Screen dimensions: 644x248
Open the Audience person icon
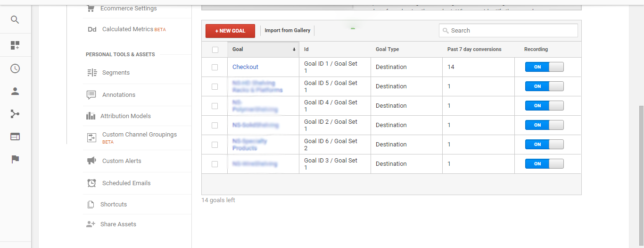(15, 92)
